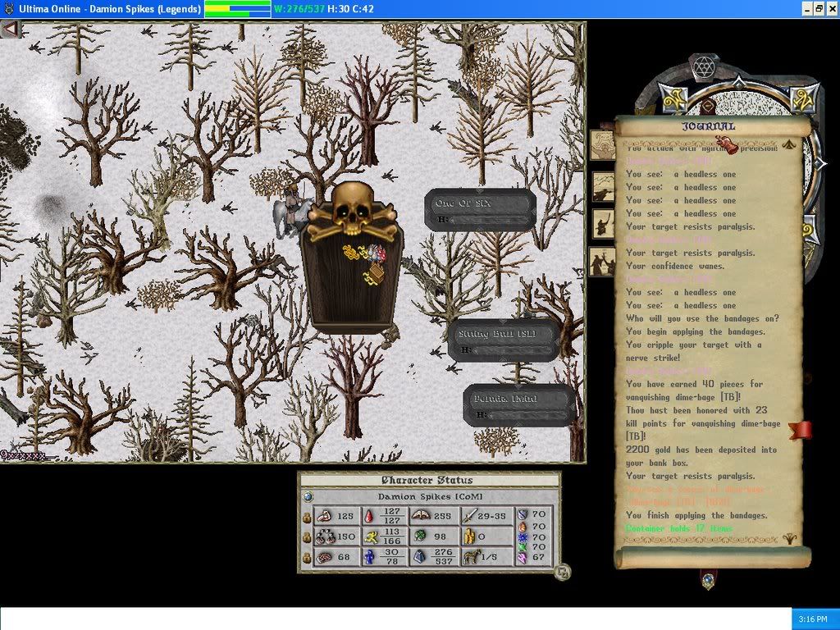Toggle the Dexterity stat lock
840x630 pixels.
[307, 537]
